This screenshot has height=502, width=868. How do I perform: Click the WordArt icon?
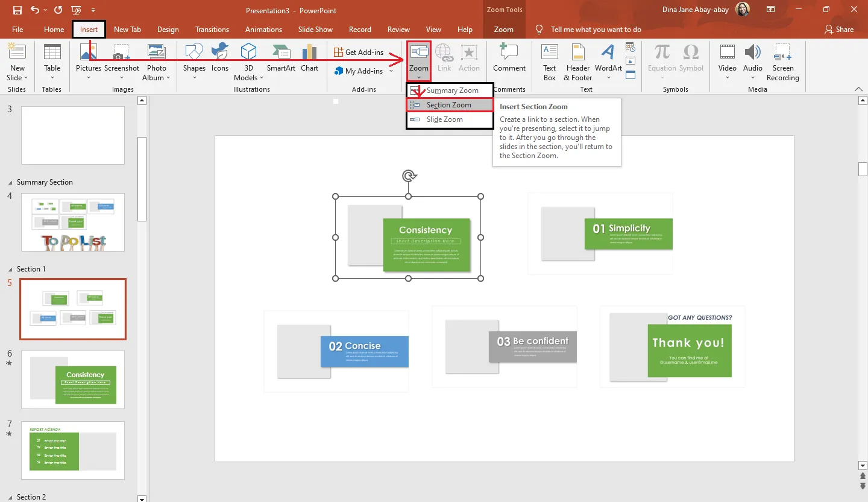(x=608, y=59)
